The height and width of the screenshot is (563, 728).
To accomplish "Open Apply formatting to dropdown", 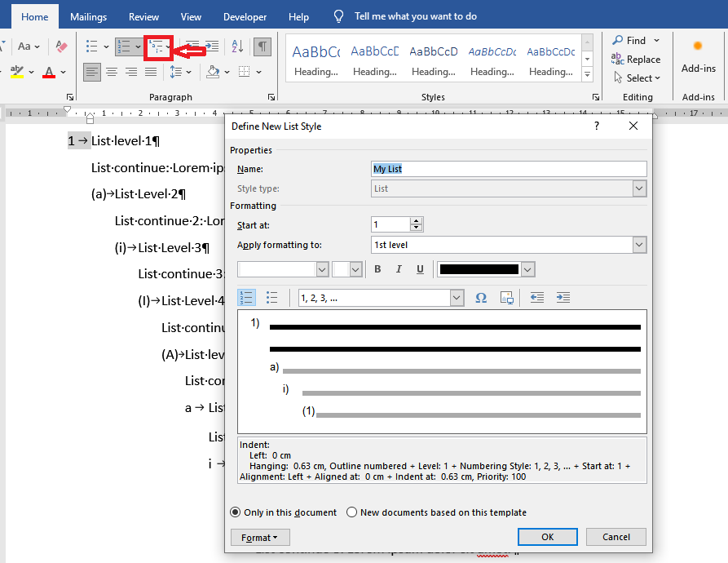I will [639, 245].
